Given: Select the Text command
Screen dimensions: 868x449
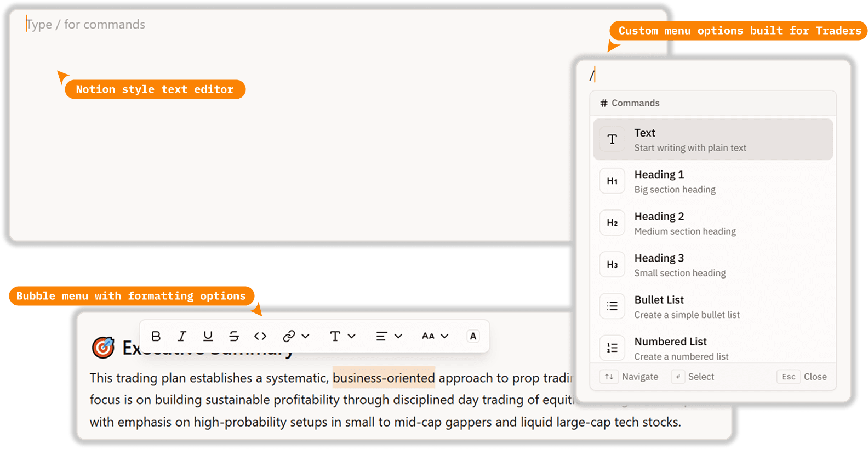Looking at the screenshot, I should point(713,139).
